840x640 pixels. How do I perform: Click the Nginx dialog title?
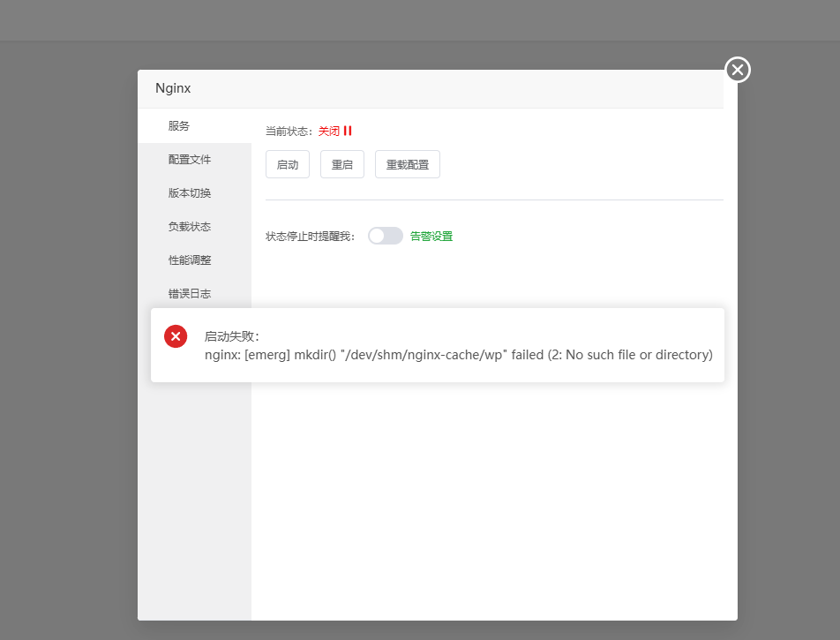pos(173,88)
